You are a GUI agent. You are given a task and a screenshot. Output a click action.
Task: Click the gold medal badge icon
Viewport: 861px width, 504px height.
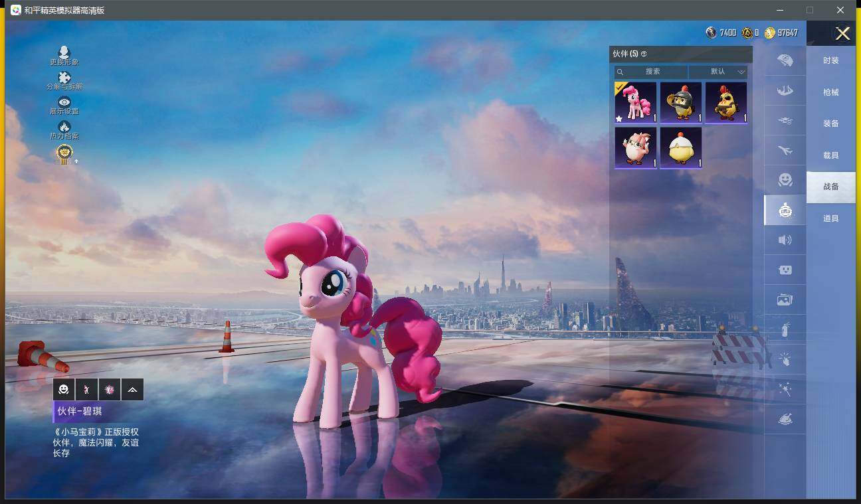coord(64,154)
